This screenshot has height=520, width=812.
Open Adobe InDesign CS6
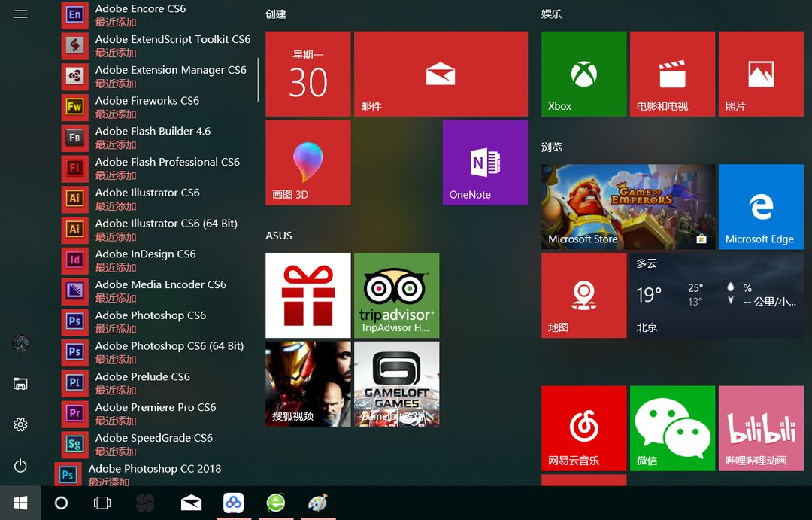[156, 260]
